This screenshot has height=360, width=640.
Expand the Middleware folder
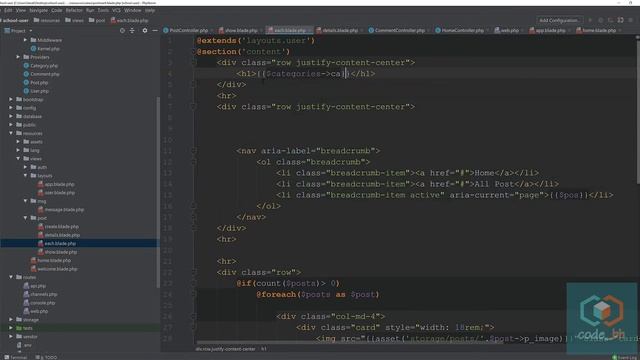pyautogui.click(x=25, y=40)
